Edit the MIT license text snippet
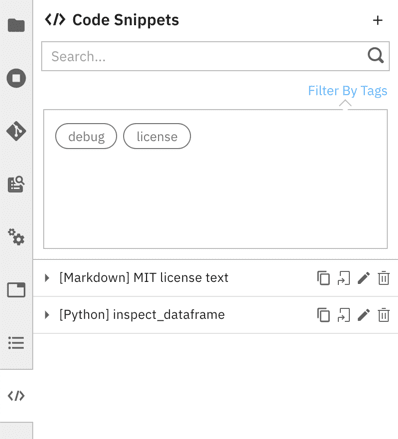The height and width of the screenshot is (439, 398). [364, 278]
